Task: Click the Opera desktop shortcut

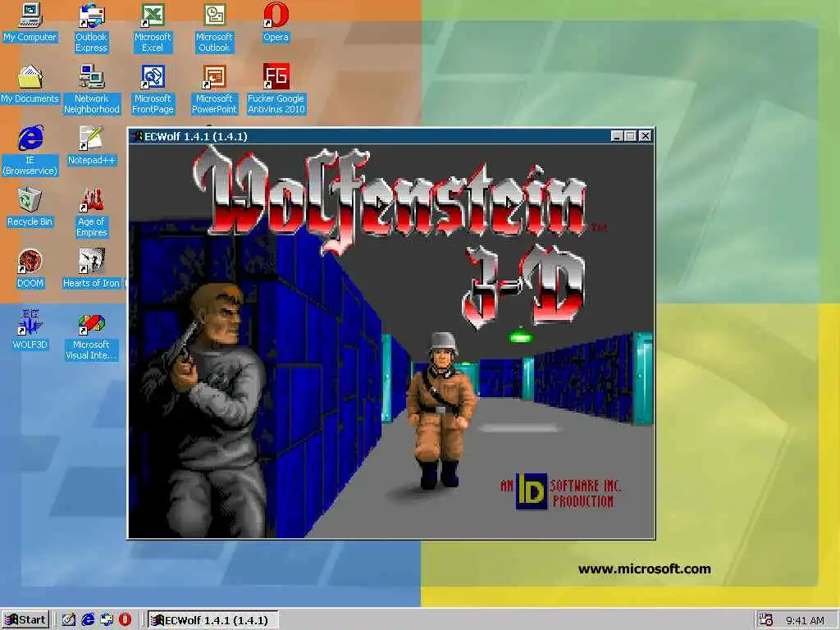Action: click(x=276, y=23)
